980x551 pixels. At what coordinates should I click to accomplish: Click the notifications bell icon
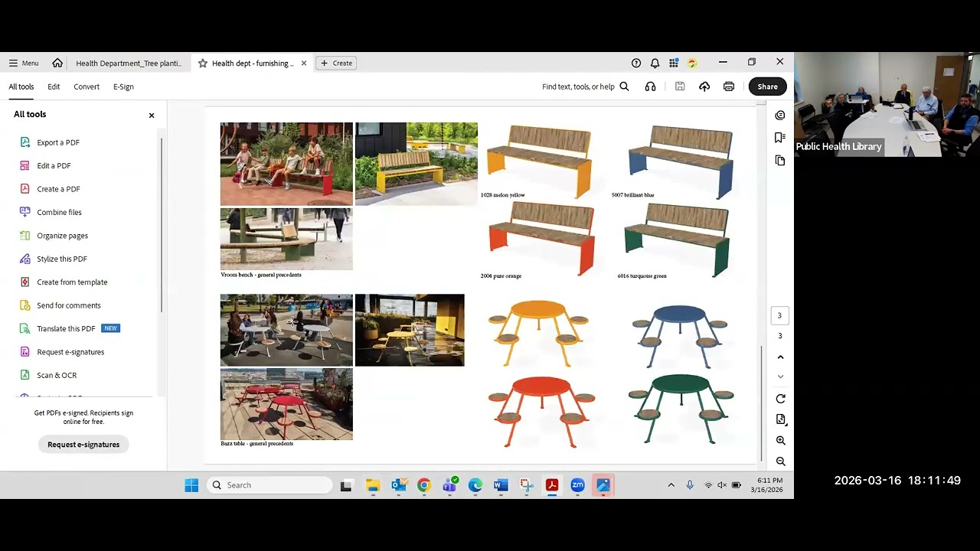click(x=655, y=63)
